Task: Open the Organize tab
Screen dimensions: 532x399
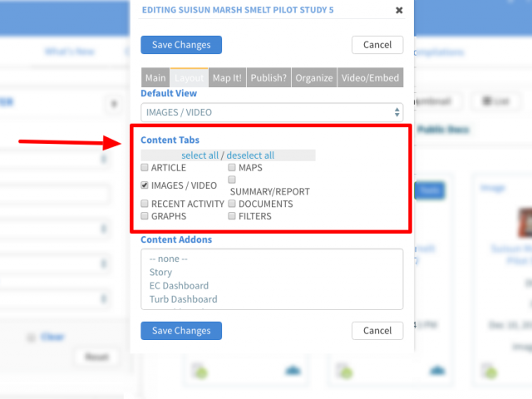Action: point(314,77)
